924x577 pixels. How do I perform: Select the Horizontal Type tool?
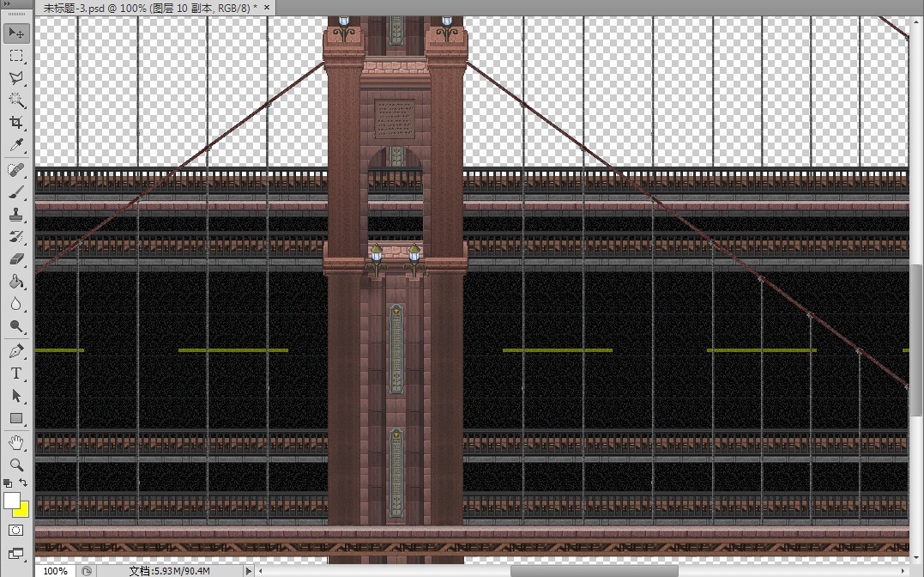click(16, 374)
